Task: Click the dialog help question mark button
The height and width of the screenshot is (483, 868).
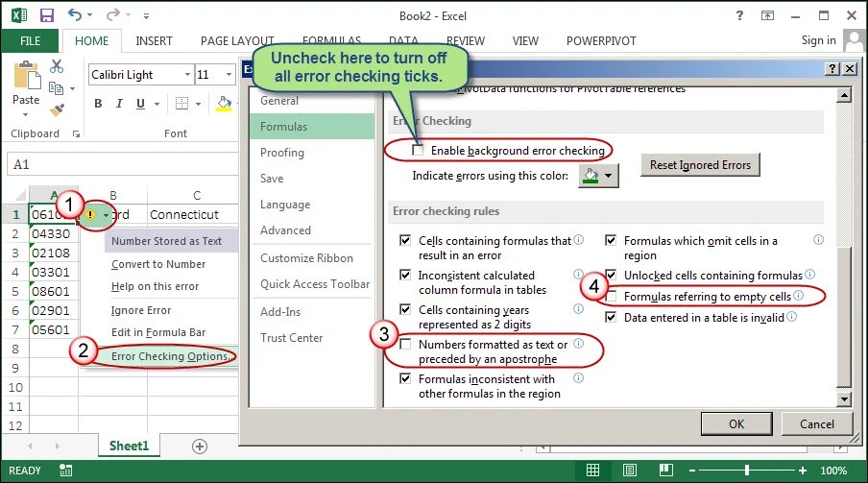Action: point(832,69)
